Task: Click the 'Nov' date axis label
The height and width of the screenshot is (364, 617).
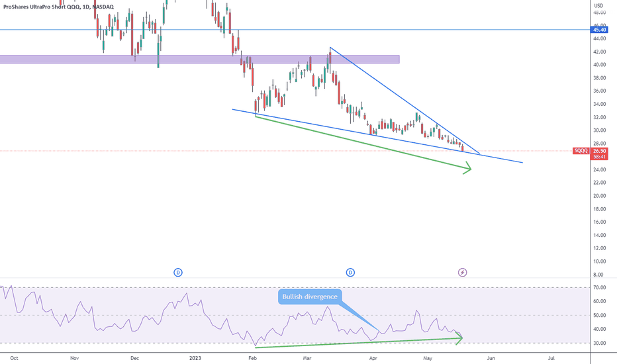Action: click(x=74, y=358)
